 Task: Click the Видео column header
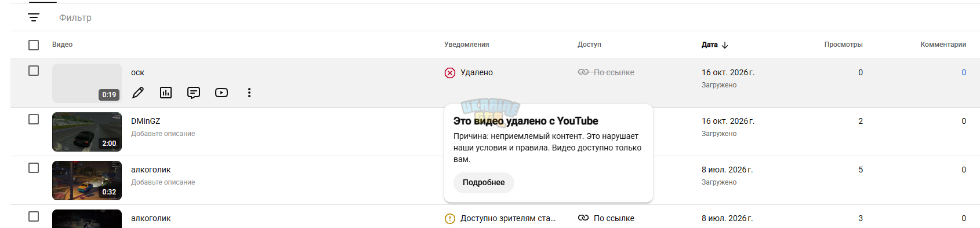coord(62,45)
